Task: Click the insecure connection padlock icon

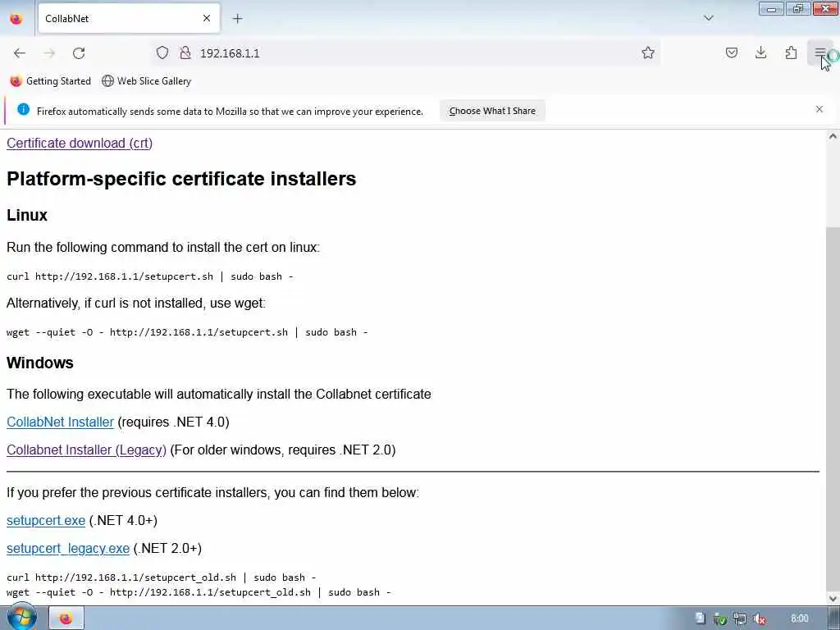Action: click(185, 52)
